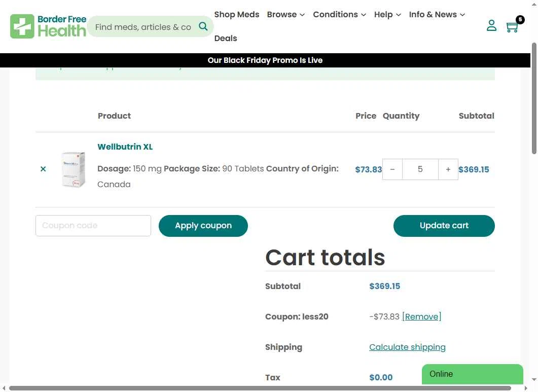Click the scroll down arrow
Screen dimensions: 538x392
pyautogui.click(x=534, y=380)
